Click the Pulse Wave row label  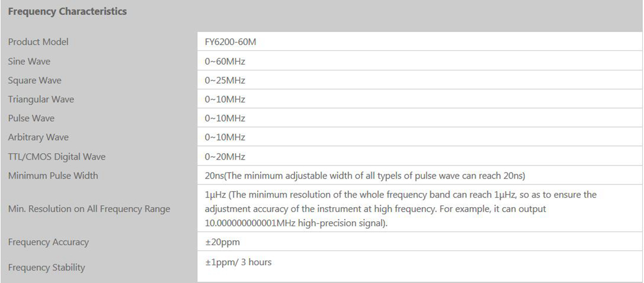[31, 118]
